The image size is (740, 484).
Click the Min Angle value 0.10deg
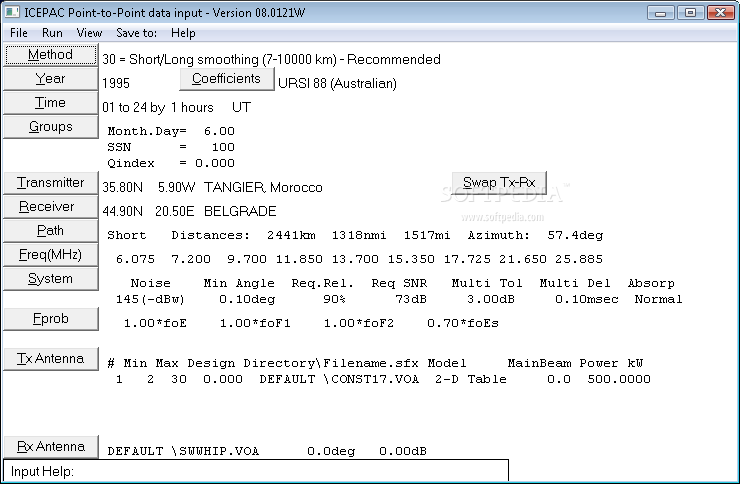click(247, 300)
